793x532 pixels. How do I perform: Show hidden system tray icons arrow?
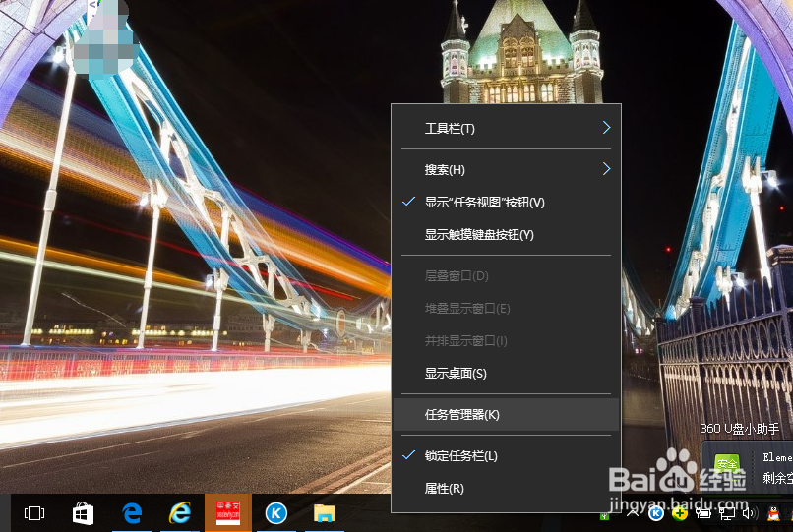click(x=633, y=513)
